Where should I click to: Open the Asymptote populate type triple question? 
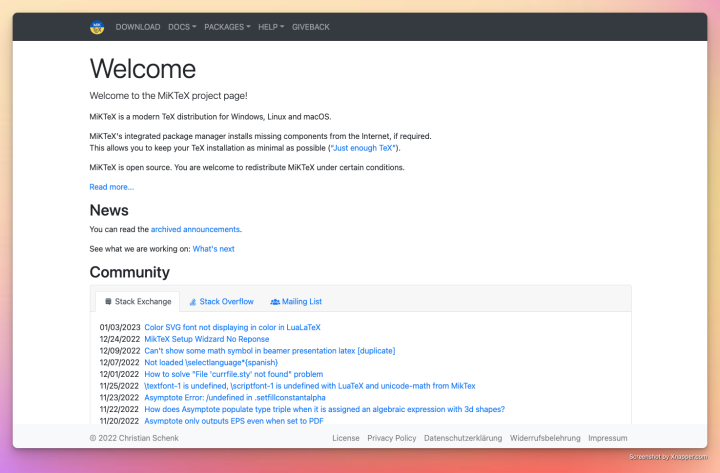click(x=325, y=409)
